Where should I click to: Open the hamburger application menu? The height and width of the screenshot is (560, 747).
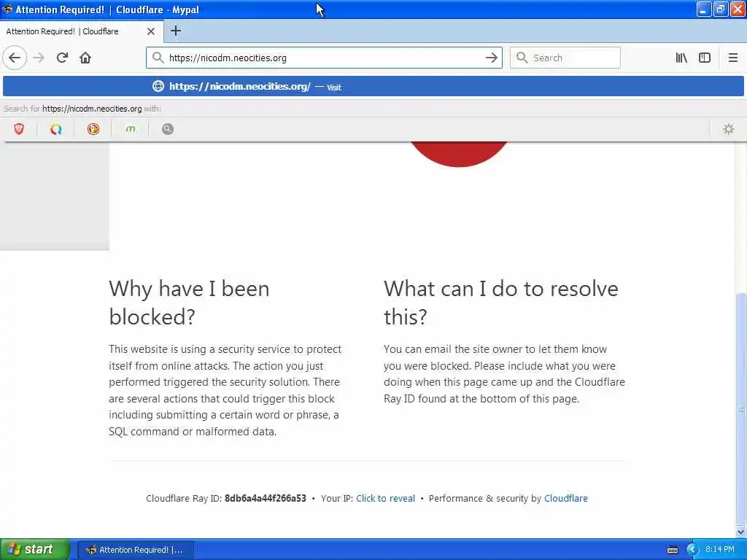click(x=732, y=58)
